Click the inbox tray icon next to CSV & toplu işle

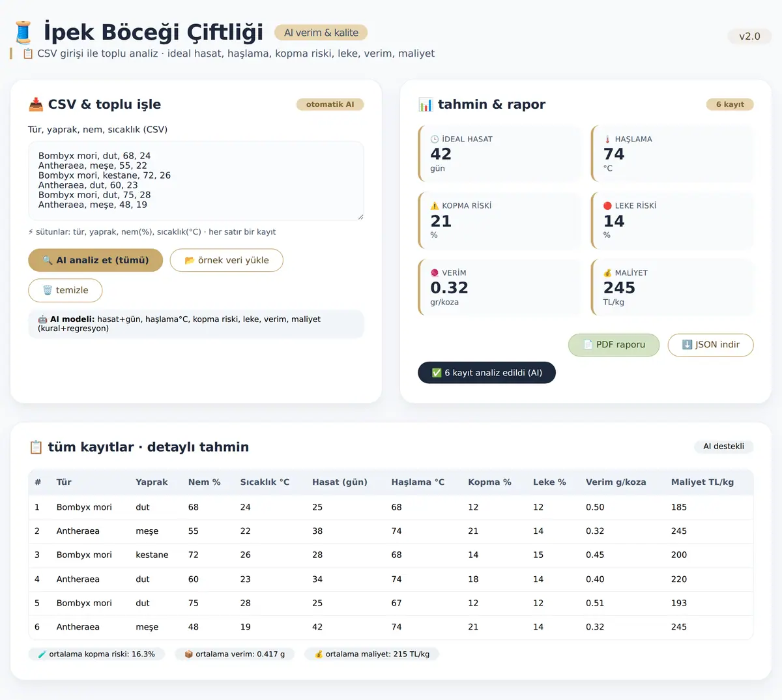point(36,104)
